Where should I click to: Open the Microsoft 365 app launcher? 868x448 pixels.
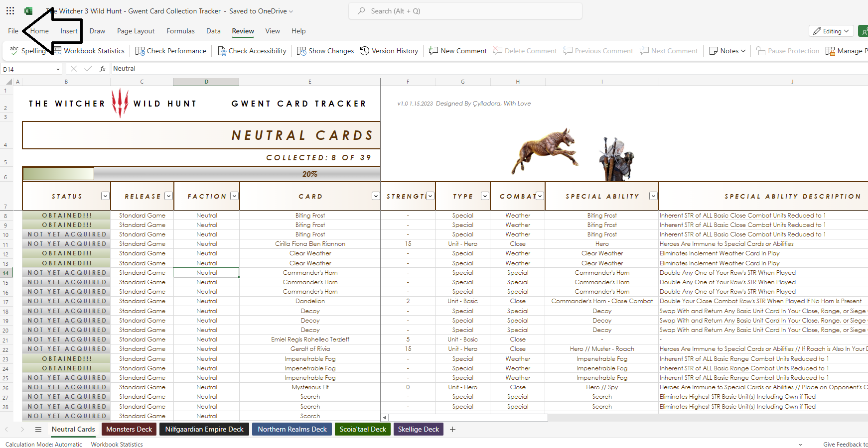[10, 10]
